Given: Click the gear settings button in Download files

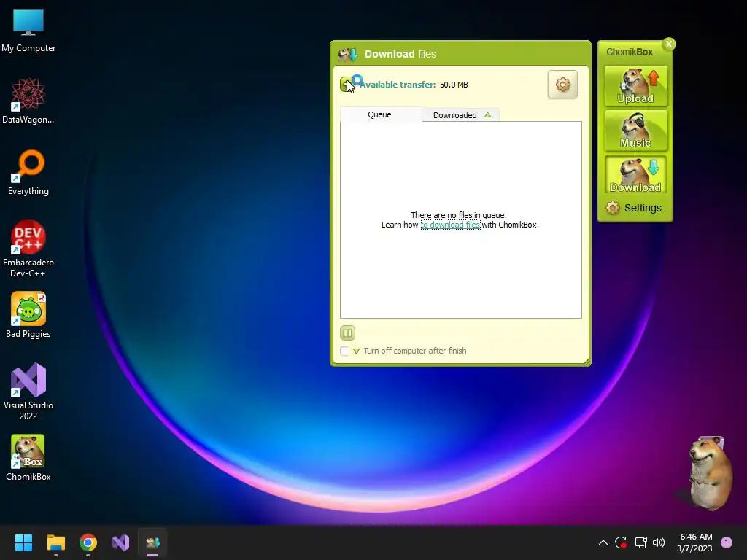Looking at the screenshot, I should click(562, 85).
